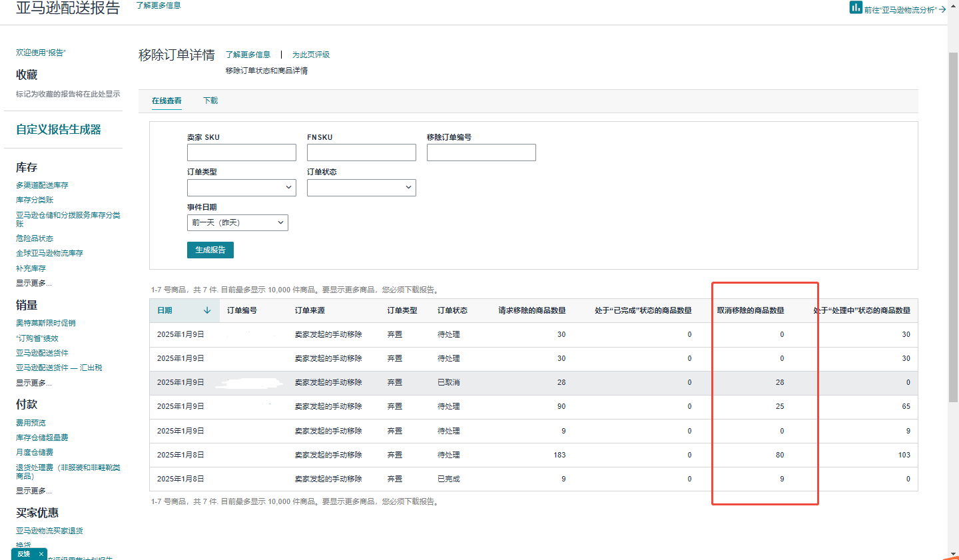Click the 移除订单详情 page heading

[x=176, y=55]
